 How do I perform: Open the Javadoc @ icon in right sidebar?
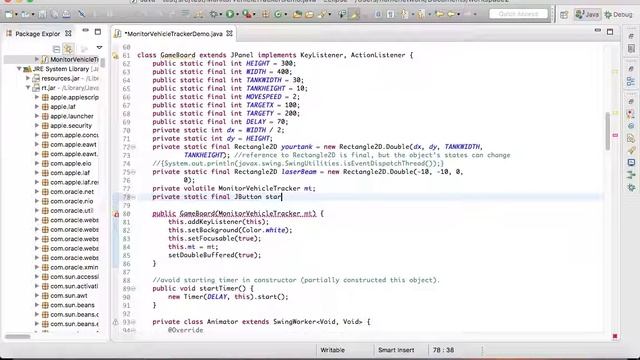click(x=631, y=126)
